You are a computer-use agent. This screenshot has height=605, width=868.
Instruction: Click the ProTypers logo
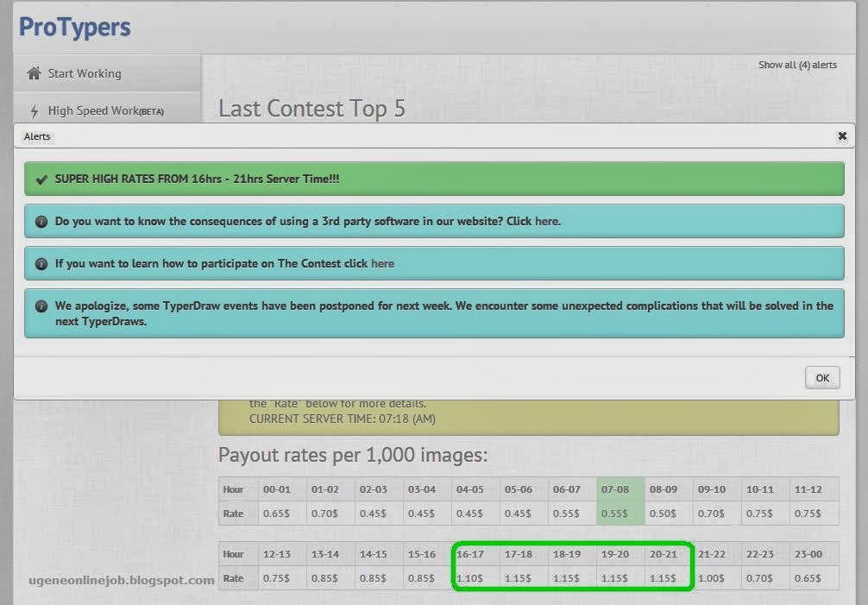(74, 27)
